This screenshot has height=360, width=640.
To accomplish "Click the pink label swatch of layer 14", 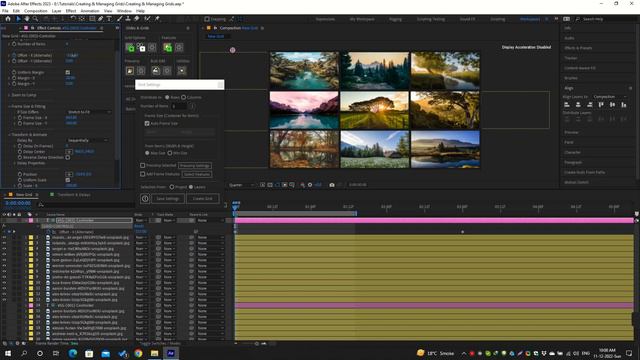I will coord(31,305).
